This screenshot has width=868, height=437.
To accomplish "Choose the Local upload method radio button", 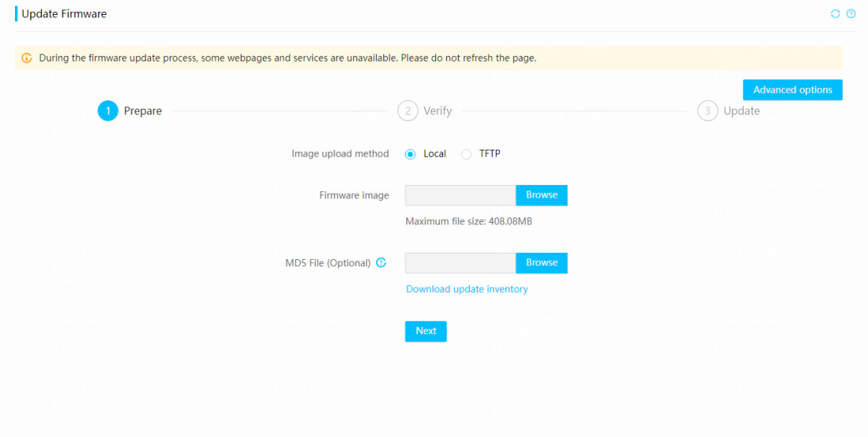I will pyautogui.click(x=410, y=154).
